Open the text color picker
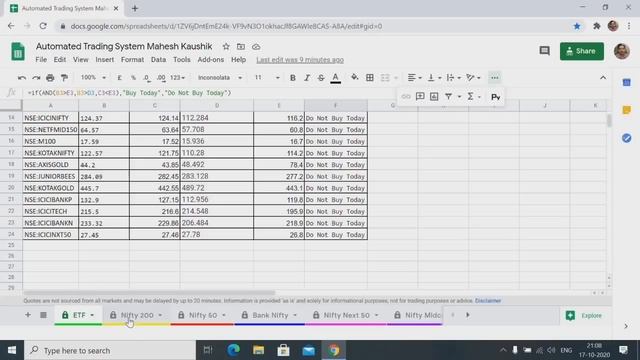Image resolution: width=640 pixels, height=360 pixels. [336, 78]
